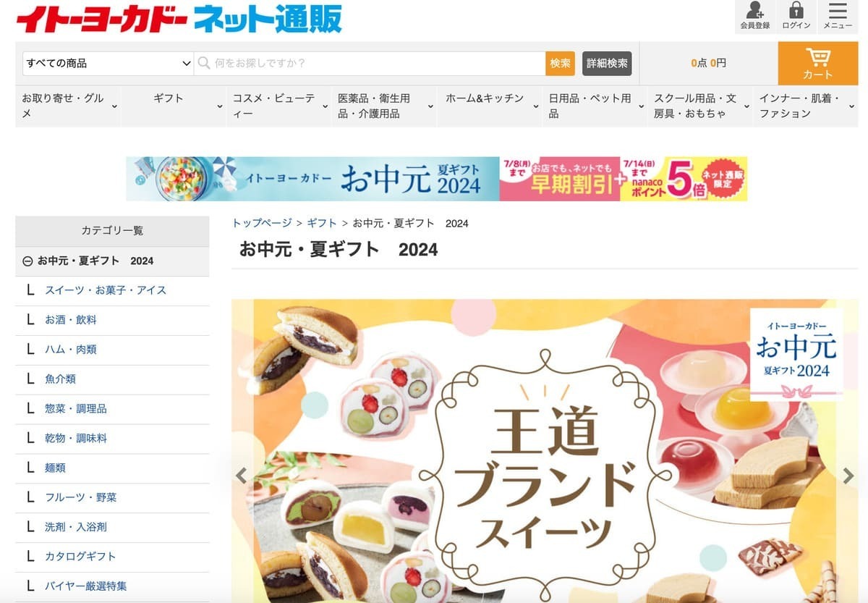Click the ログイン padlock icon
The image size is (868, 603).
click(x=796, y=16)
